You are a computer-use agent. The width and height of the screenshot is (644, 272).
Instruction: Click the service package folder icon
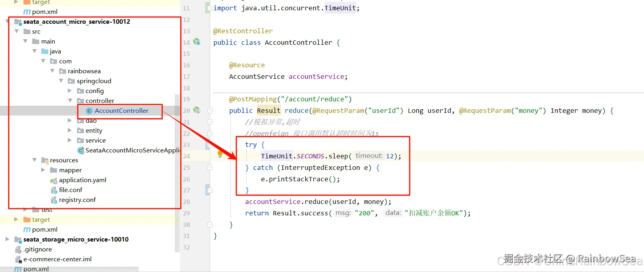80,140
